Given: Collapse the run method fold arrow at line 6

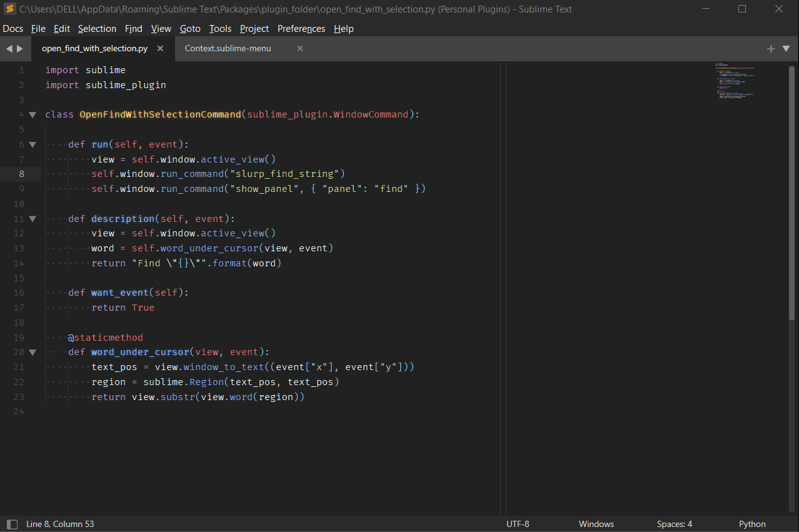Looking at the screenshot, I should [x=33, y=144].
